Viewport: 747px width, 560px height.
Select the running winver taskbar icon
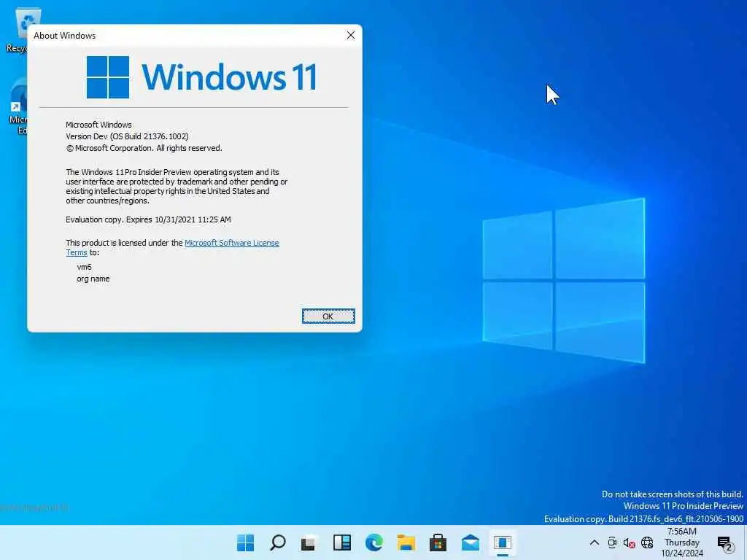click(503, 542)
